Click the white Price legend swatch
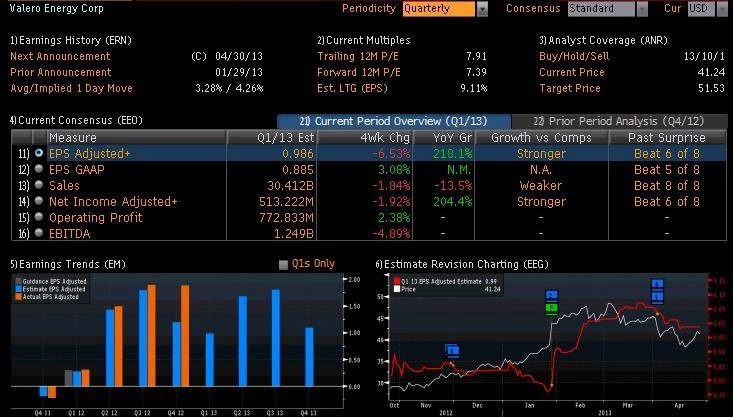Screen dimensions: 733x417 pyautogui.click(x=397, y=289)
